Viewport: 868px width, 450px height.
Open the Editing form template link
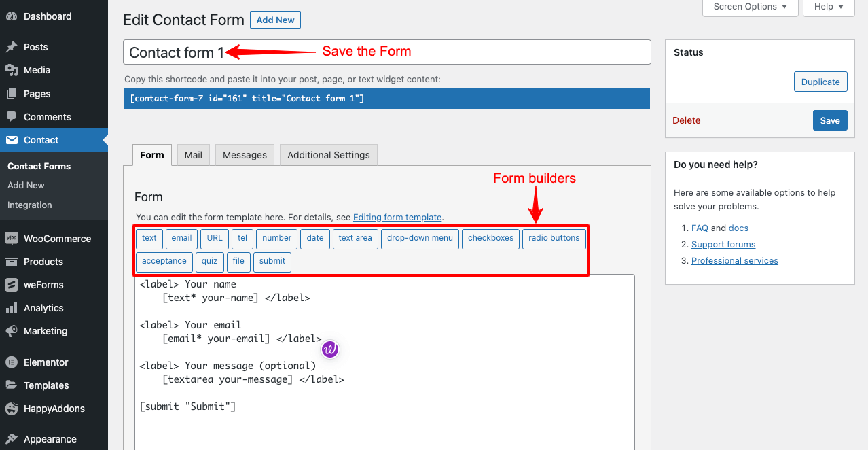(397, 218)
